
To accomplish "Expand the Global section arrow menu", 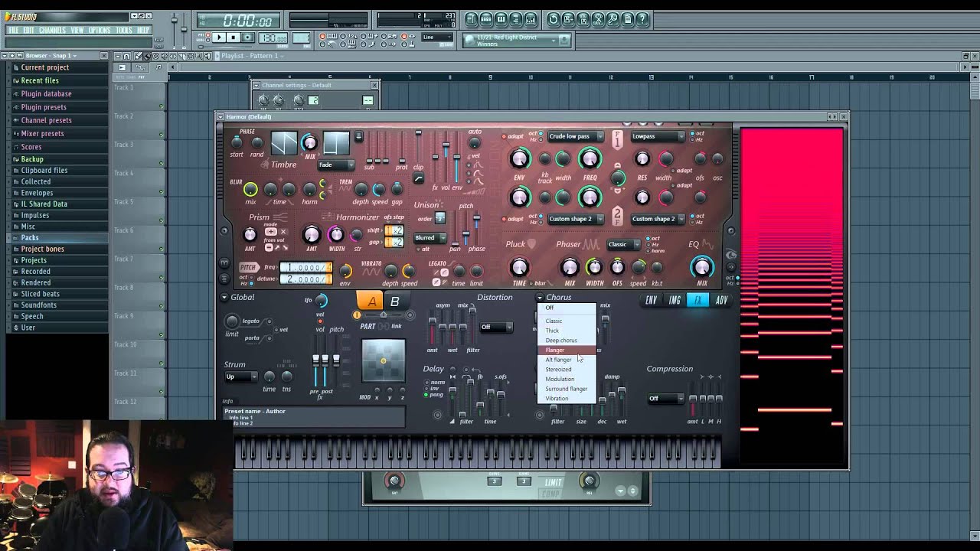I will [224, 298].
